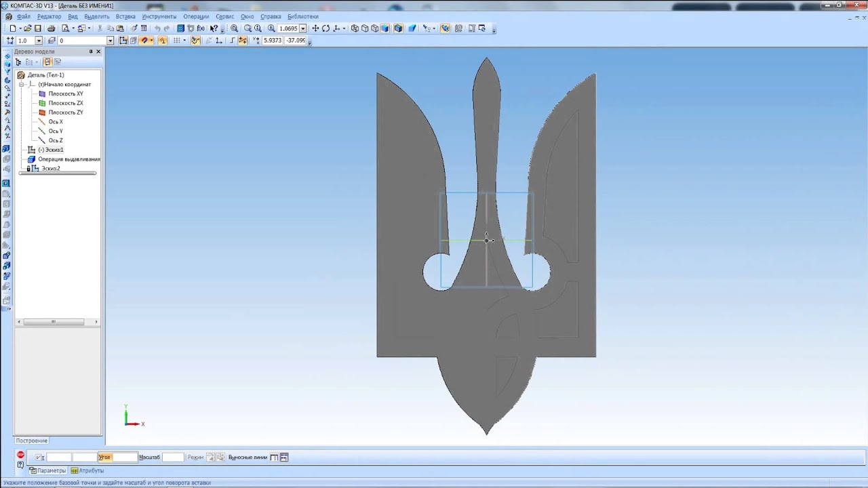Switch to the Атрибуты tab
This screenshot has height=488, width=868.
(x=87, y=470)
